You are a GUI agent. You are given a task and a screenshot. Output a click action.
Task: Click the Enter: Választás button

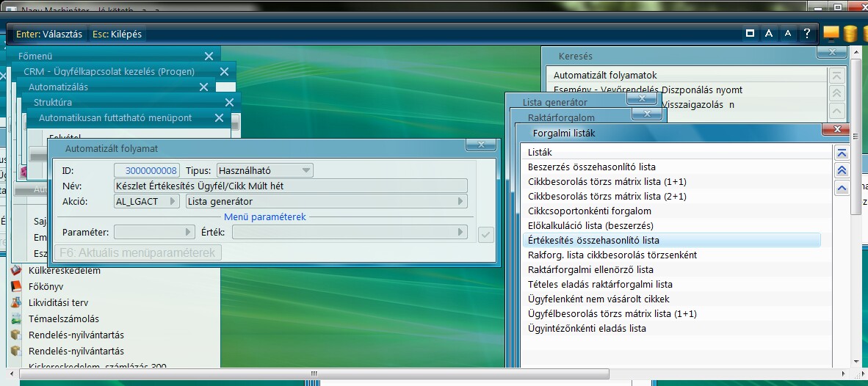[49, 34]
